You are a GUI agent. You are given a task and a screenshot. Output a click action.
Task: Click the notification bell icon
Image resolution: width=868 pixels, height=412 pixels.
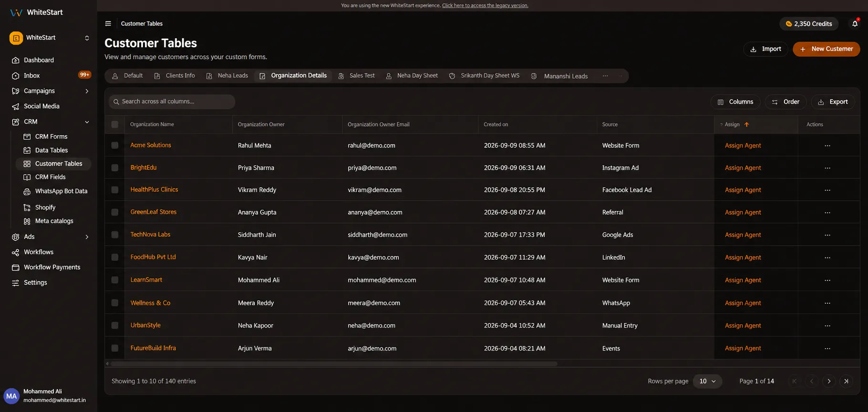coord(855,23)
